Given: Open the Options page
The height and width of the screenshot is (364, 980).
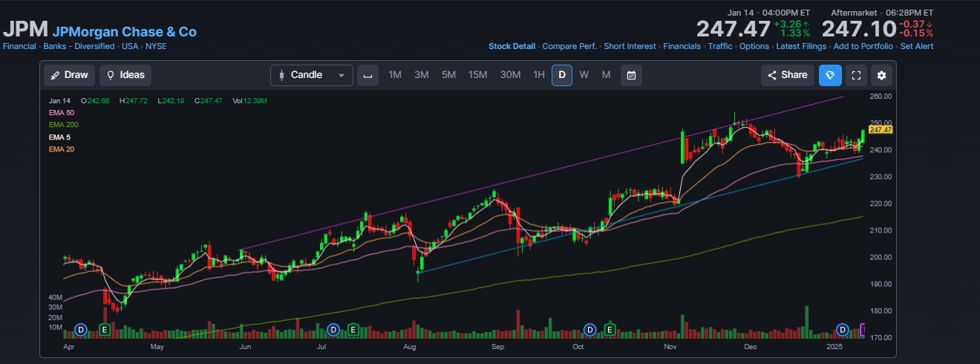Looking at the screenshot, I should coord(754,46).
